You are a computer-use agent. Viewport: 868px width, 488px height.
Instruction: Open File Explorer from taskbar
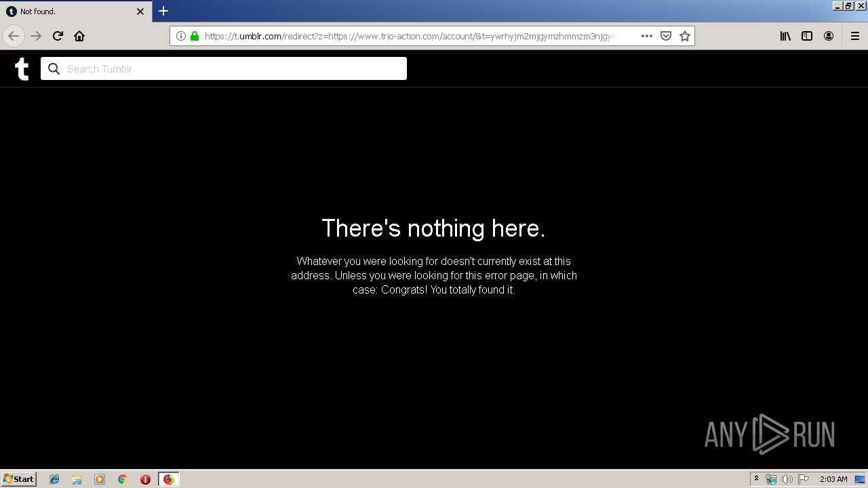coord(77,479)
